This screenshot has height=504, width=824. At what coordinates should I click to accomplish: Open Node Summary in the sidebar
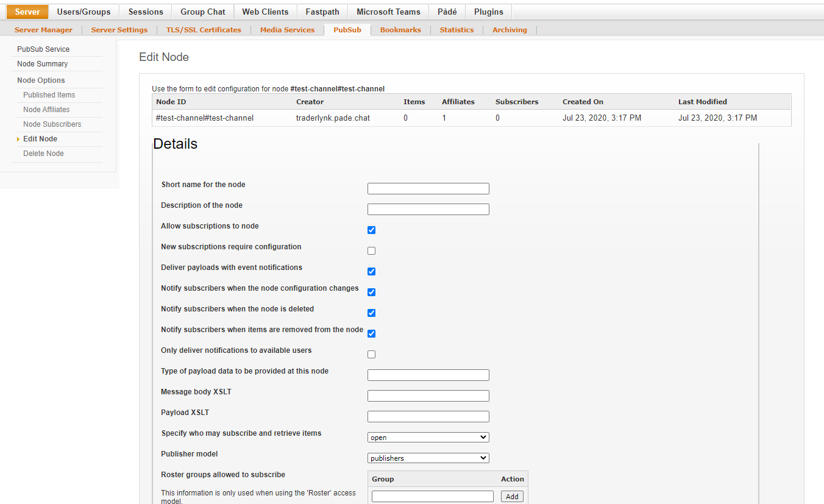pyautogui.click(x=42, y=63)
